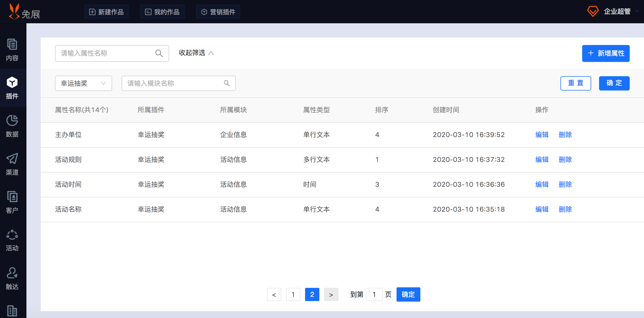
Task: Focus the 请输入属性名称 input field
Action: (x=112, y=53)
